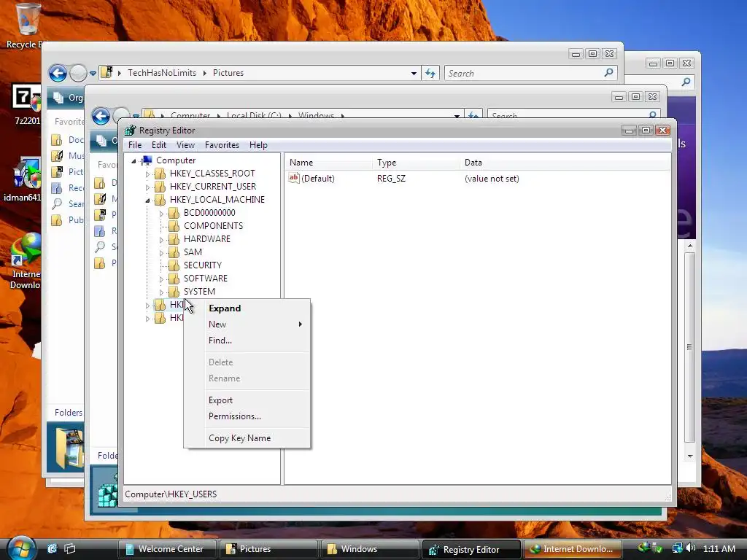Expand the SYSTEM node arrow

161,292
